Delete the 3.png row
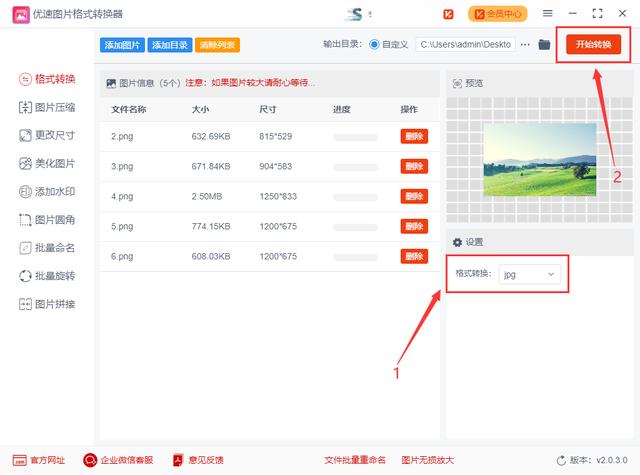640x475 pixels. [x=414, y=166]
